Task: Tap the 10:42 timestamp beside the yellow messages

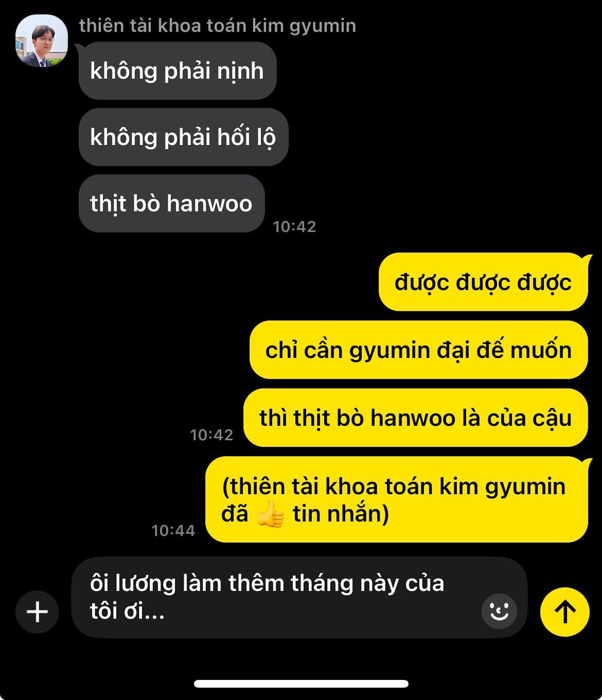Action: tap(211, 435)
